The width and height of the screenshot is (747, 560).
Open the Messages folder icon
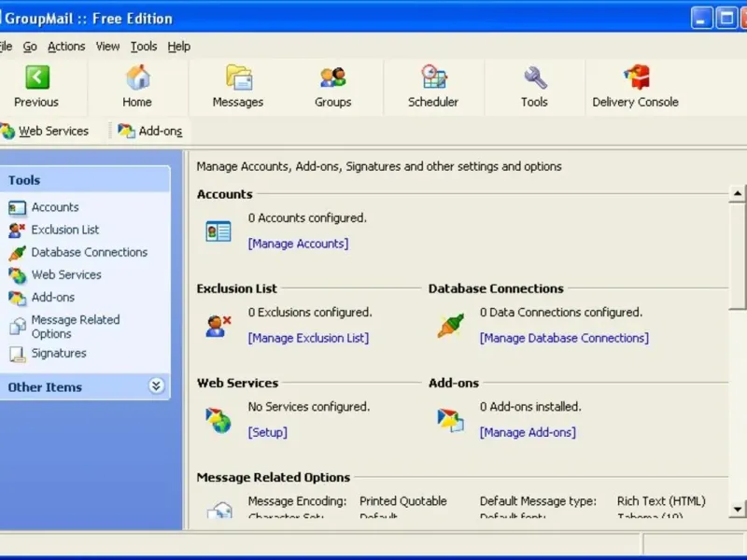(238, 77)
